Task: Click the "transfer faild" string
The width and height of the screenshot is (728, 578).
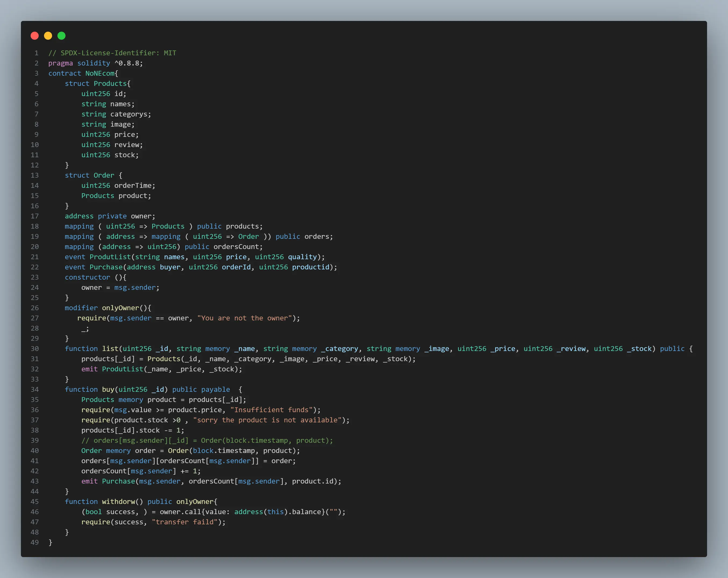Action: [x=185, y=522]
